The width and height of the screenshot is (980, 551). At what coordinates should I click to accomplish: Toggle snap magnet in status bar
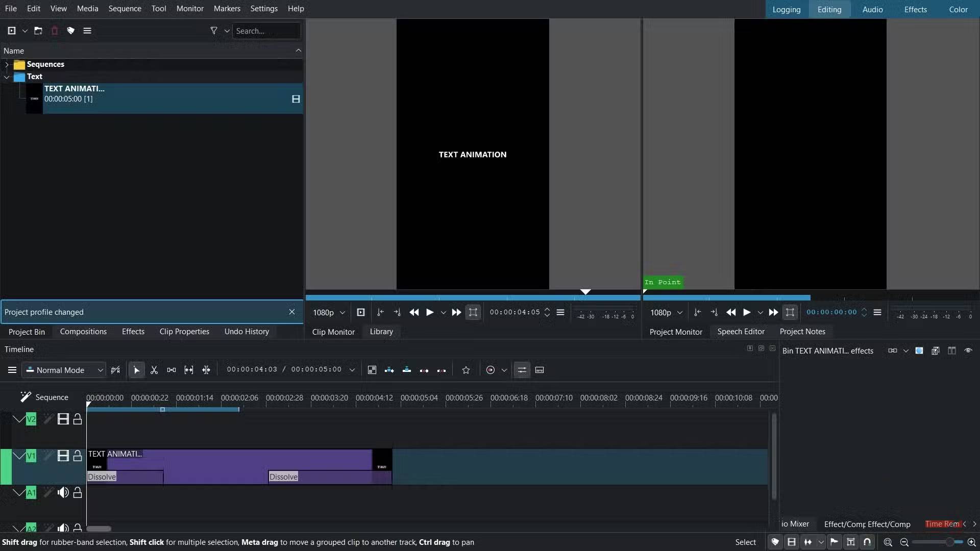tap(867, 542)
